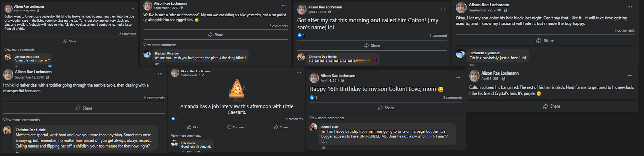Open the 6 comments count link
Image resolution: width=644 pixels, height=156 pixels.
154,98
